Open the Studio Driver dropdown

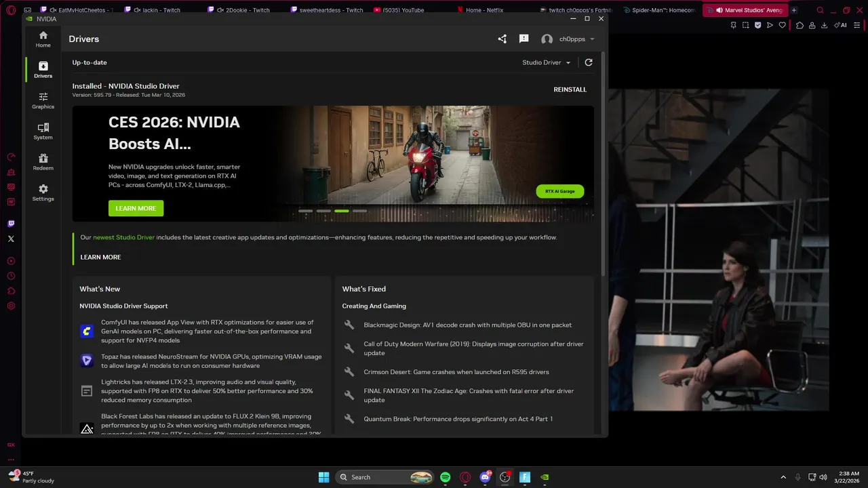547,62
